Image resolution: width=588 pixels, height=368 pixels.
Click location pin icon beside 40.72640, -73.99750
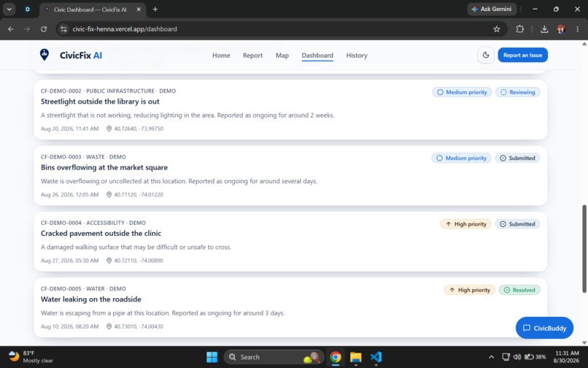click(109, 129)
